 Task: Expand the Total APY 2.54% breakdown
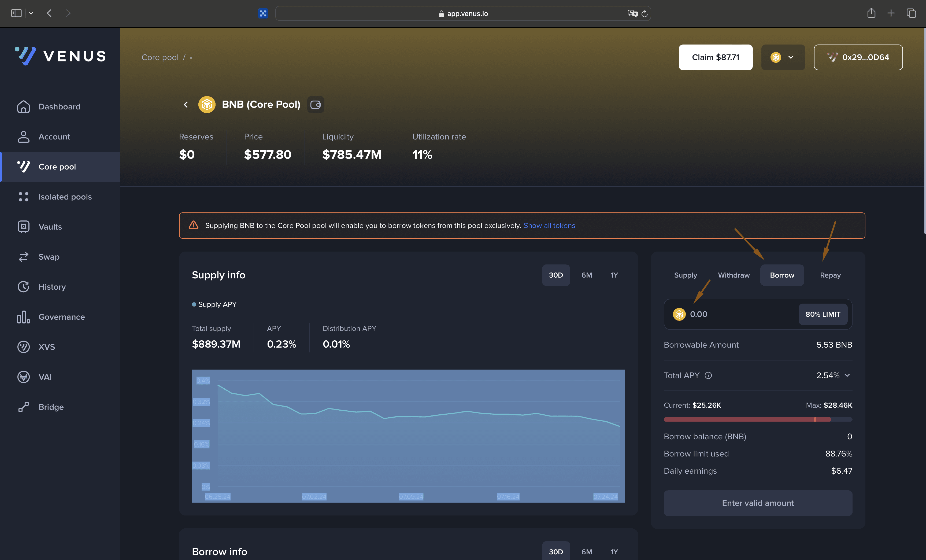point(847,375)
